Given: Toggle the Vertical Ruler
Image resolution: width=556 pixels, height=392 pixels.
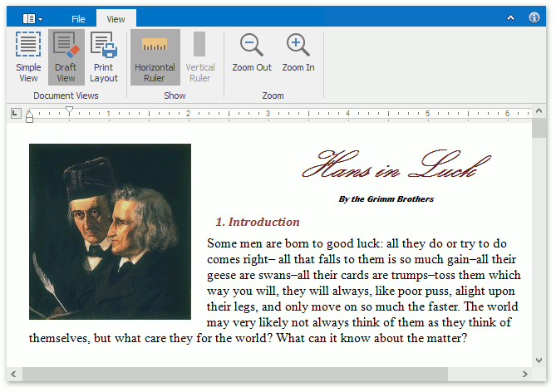Looking at the screenshot, I should (199, 56).
